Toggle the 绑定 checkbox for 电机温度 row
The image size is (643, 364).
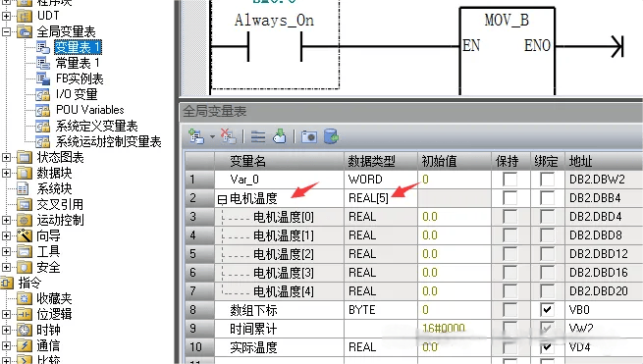pyautogui.click(x=547, y=198)
